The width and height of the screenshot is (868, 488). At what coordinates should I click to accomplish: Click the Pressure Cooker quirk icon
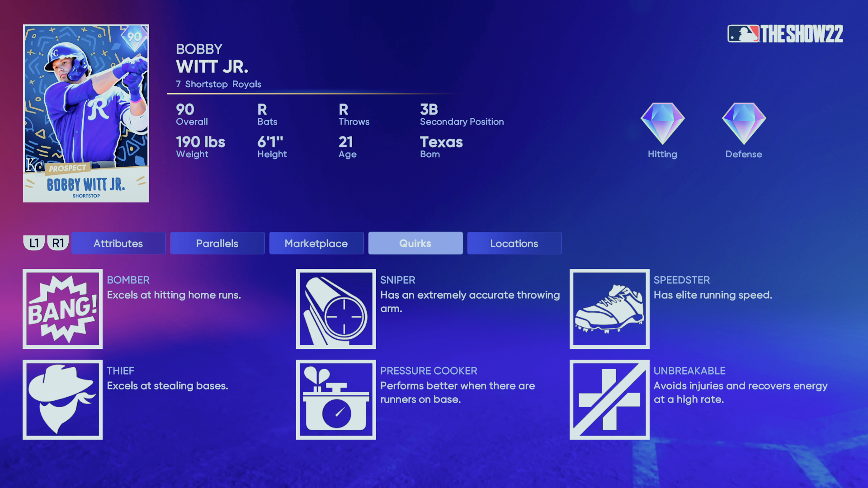coord(335,399)
